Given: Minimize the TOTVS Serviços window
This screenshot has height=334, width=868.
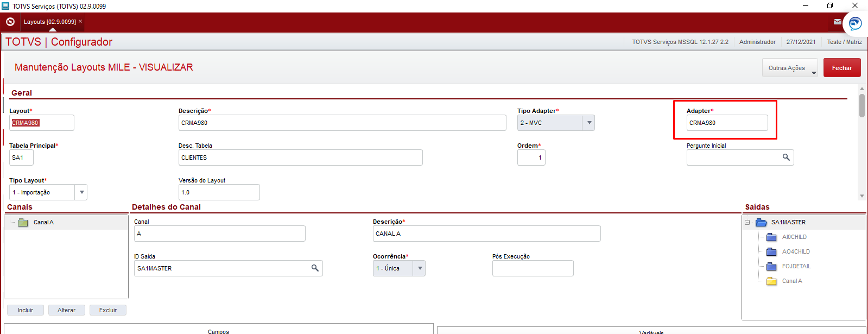Looking at the screenshot, I should pyautogui.click(x=806, y=5).
